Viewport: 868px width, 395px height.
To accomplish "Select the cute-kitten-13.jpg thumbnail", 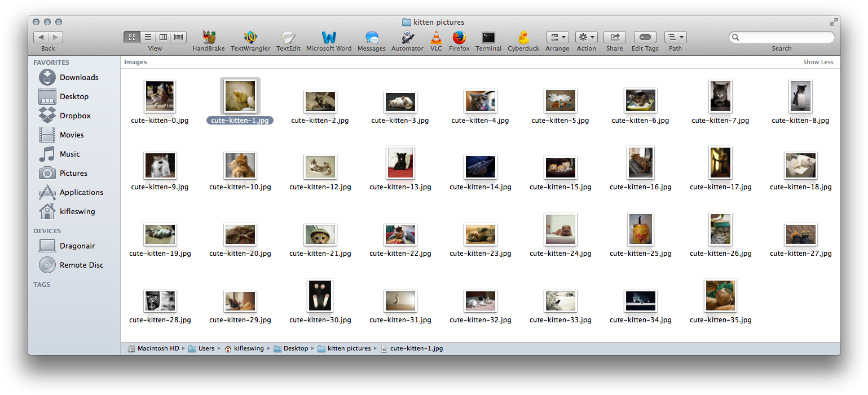I will point(400,162).
